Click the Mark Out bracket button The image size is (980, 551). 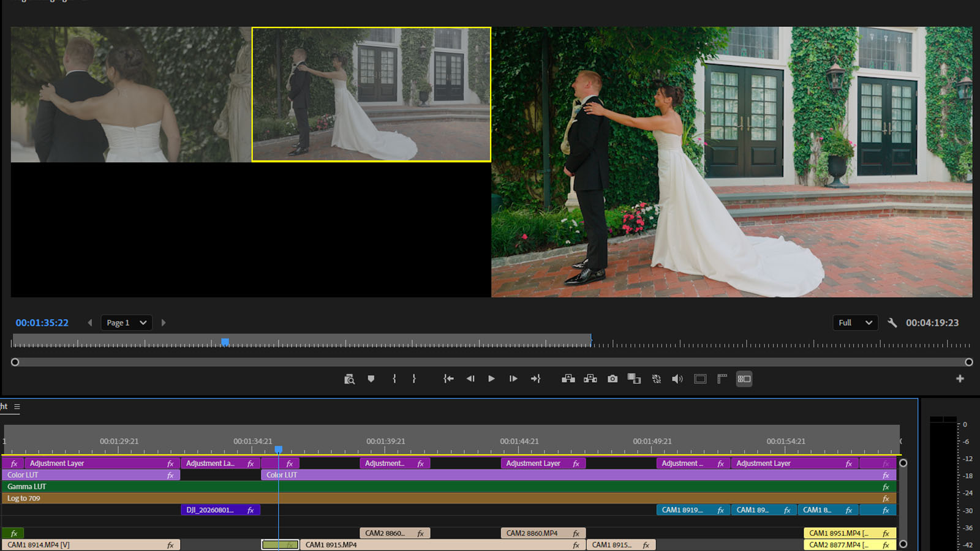tap(414, 379)
